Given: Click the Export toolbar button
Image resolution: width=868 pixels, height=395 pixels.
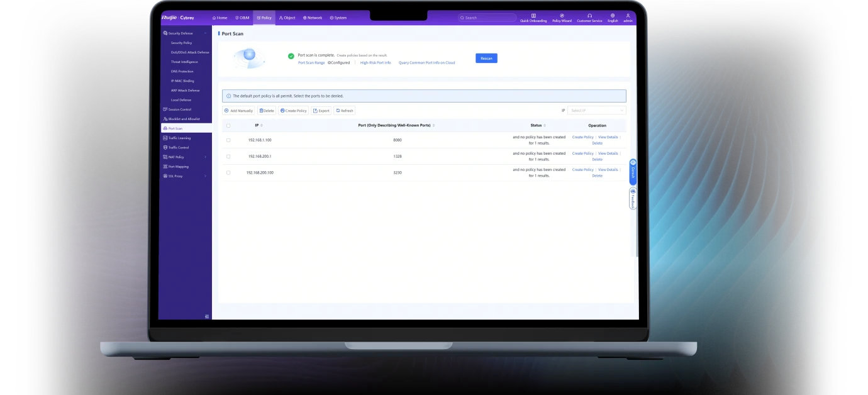Looking at the screenshot, I should click(321, 111).
